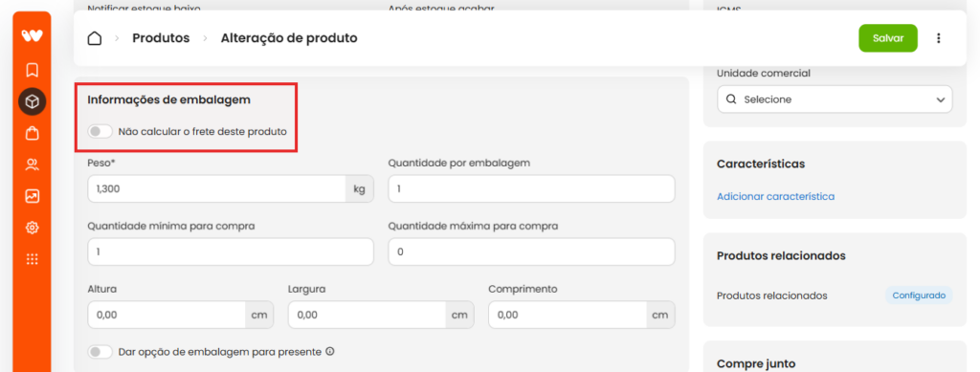Click the home icon in breadcrumb
The image size is (980, 372).
(95, 38)
